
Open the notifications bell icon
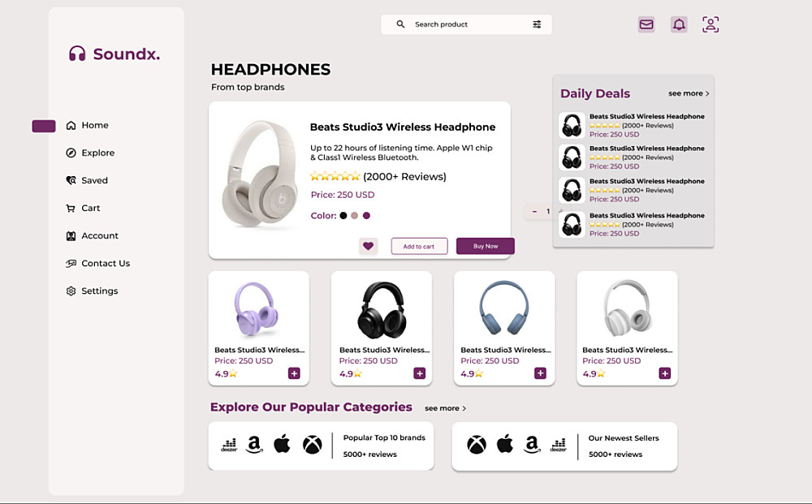679,24
